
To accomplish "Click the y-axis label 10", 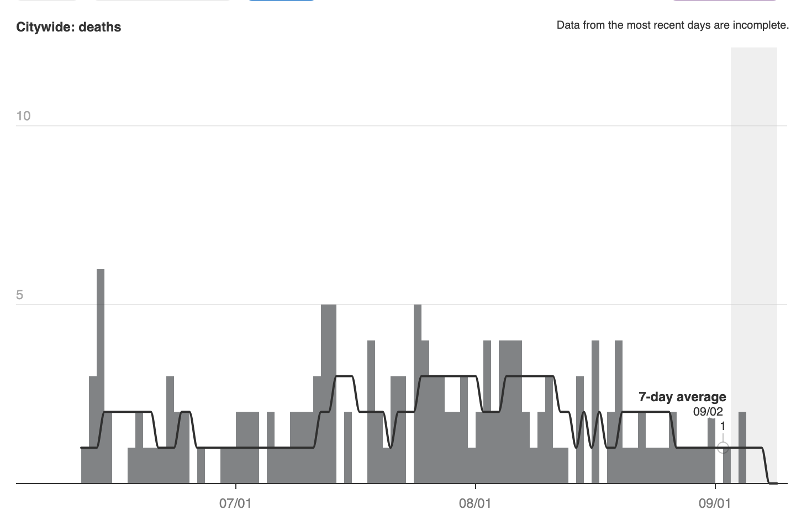I will (x=23, y=116).
